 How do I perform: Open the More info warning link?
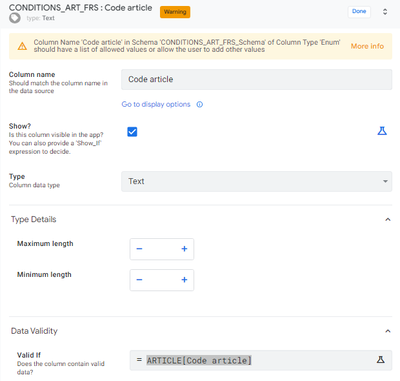pyautogui.click(x=367, y=46)
